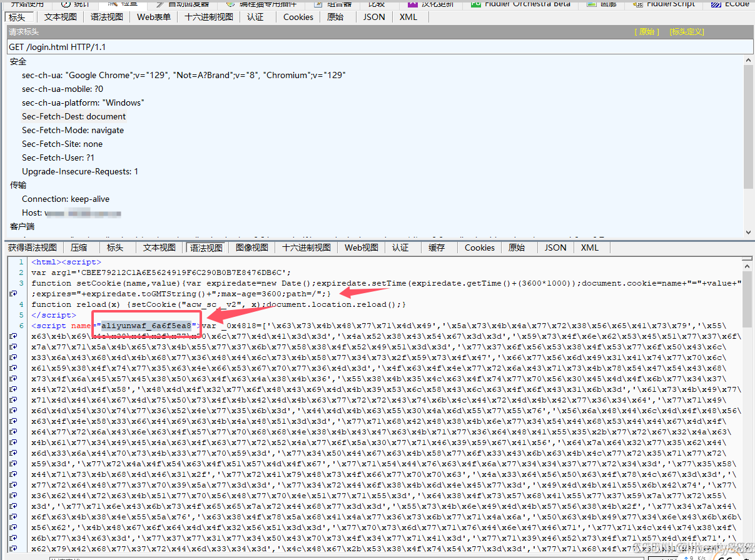Select Sec-Fetch-Site: none row
Image resolution: width=755 pixels, height=560 pixels.
62,144
